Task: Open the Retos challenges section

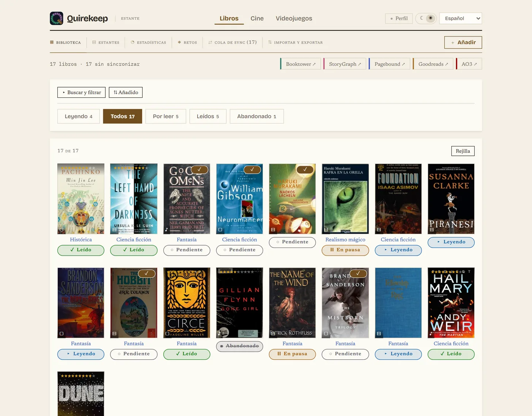Action: [187, 43]
